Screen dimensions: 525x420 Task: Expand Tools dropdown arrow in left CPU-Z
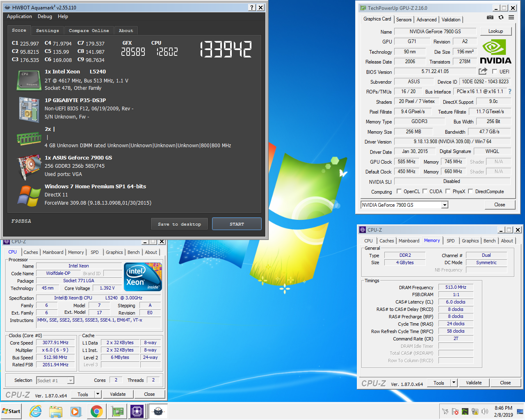(98, 394)
